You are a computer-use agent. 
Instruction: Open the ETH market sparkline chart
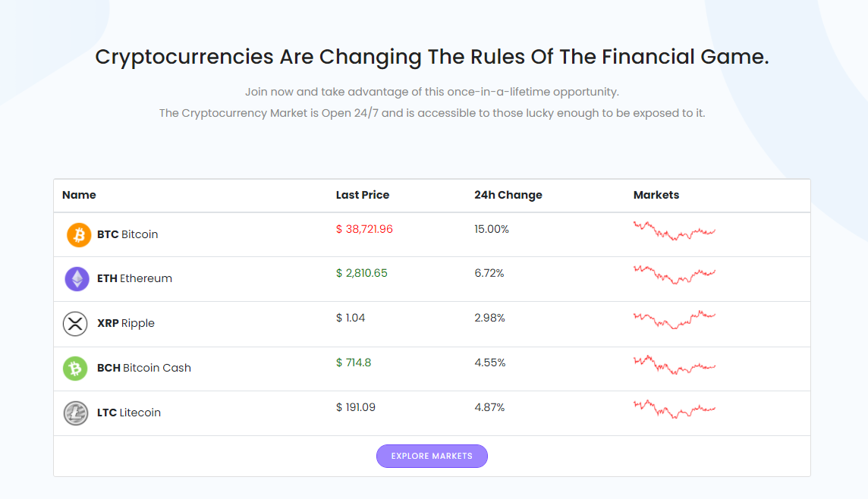click(x=675, y=275)
